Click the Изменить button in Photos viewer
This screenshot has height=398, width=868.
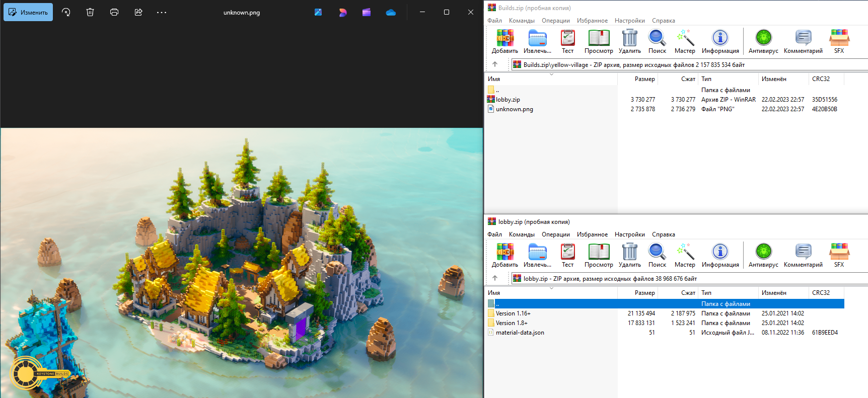coord(28,12)
